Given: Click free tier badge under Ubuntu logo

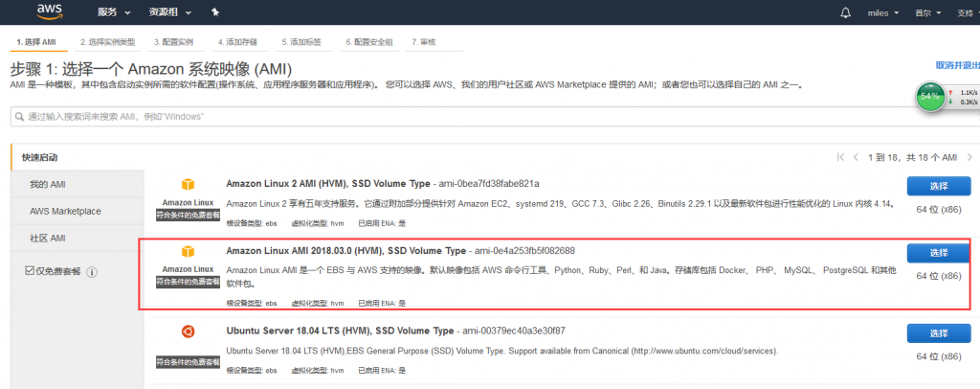Looking at the screenshot, I should 189,362.
